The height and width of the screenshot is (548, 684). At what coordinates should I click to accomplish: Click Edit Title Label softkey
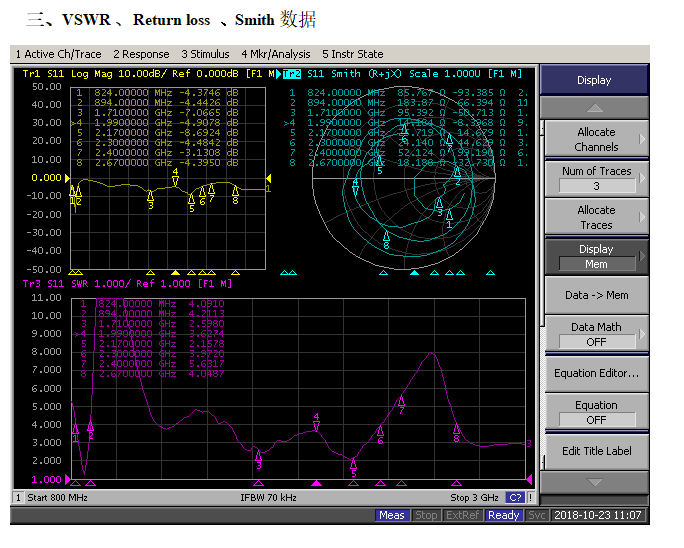(596, 451)
